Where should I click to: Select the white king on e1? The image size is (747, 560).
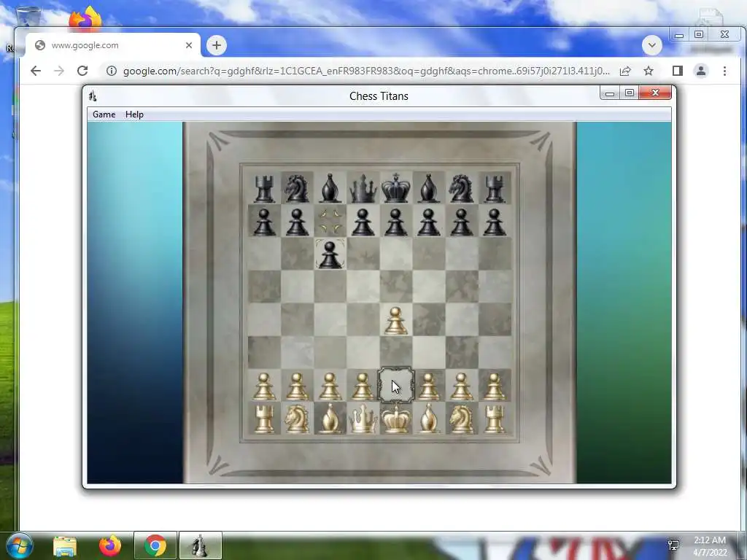pos(396,418)
